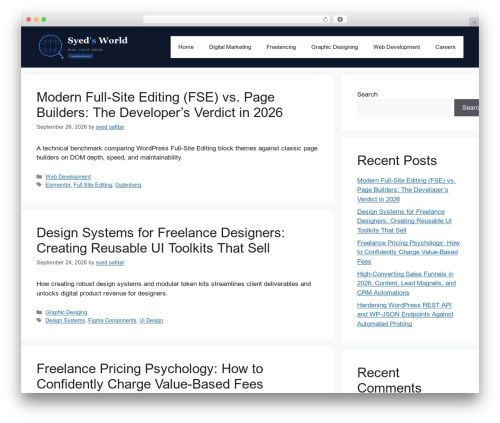This screenshot has height=423, width=500.
Task: Click the folder category icon under Design Systems post
Action: 39,312
